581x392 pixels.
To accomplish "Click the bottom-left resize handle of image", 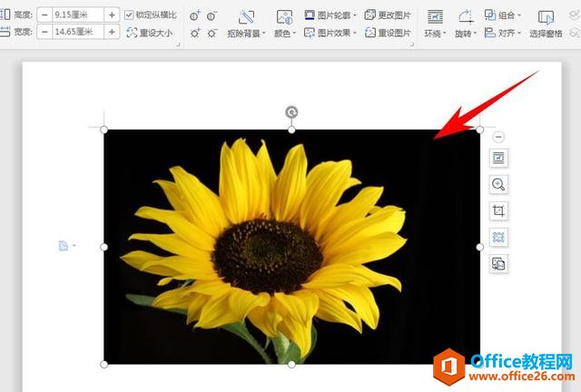I will [x=104, y=365].
